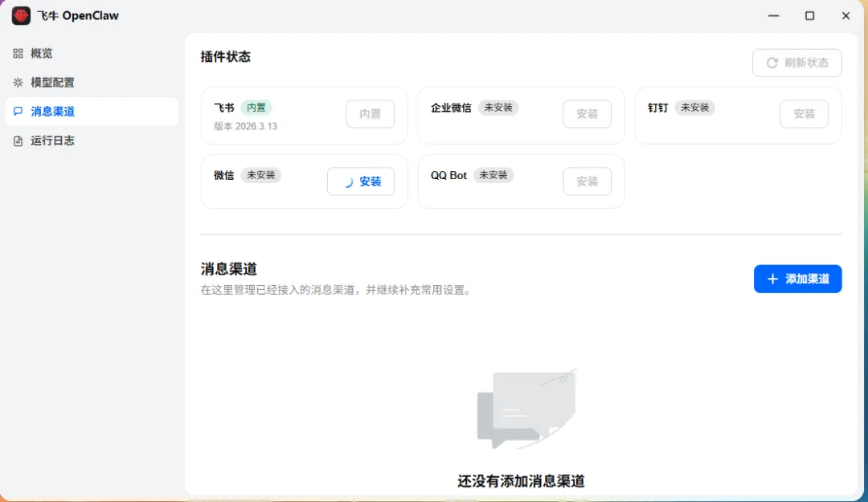The height and width of the screenshot is (502, 868).
Task: Click the 版本 2026.3.13 text
Action: (245, 126)
